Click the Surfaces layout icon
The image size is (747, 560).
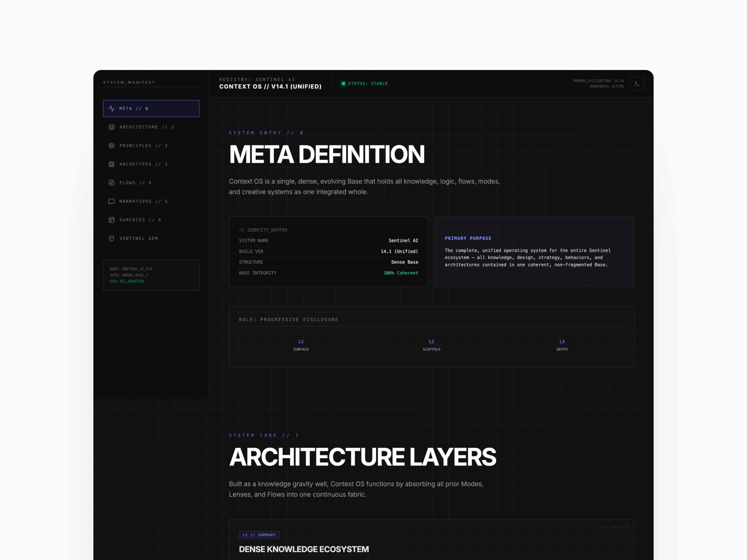(112, 220)
